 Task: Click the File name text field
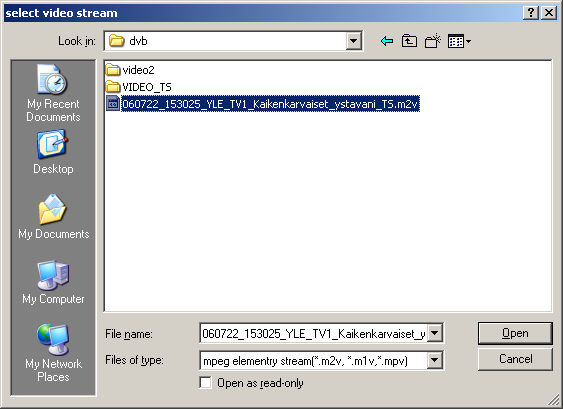(313, 333)
